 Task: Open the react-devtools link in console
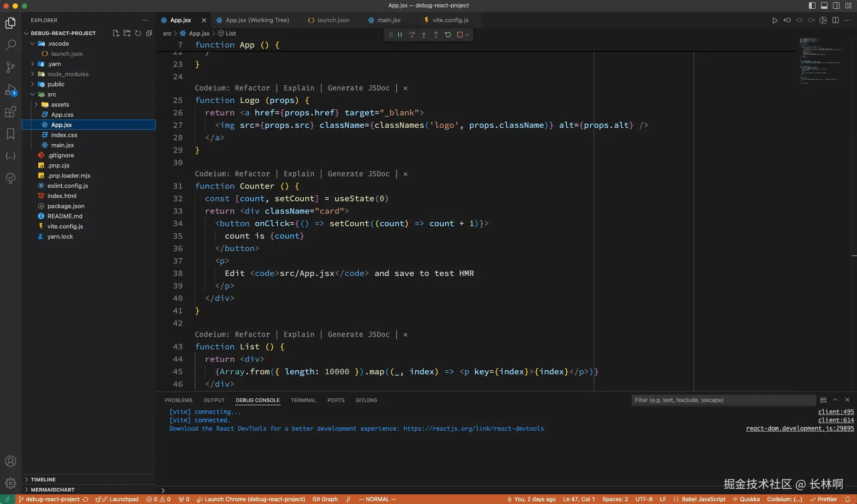point(473,429)
